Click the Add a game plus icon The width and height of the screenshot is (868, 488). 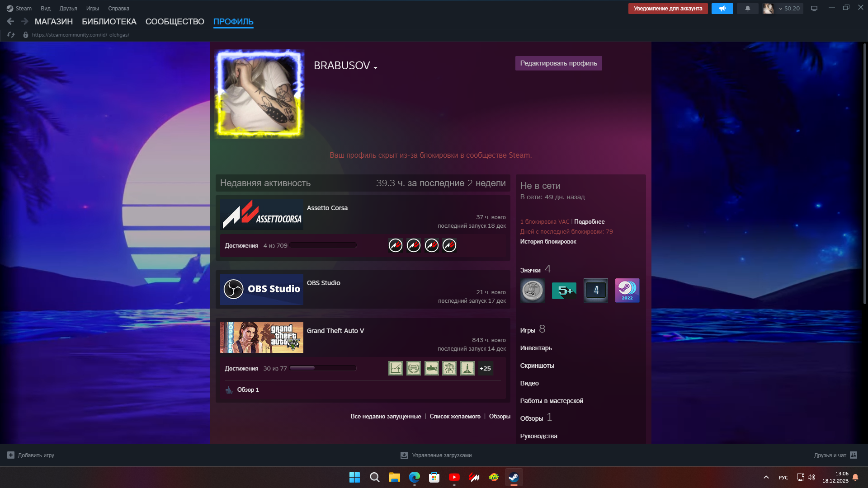point(11,455)
